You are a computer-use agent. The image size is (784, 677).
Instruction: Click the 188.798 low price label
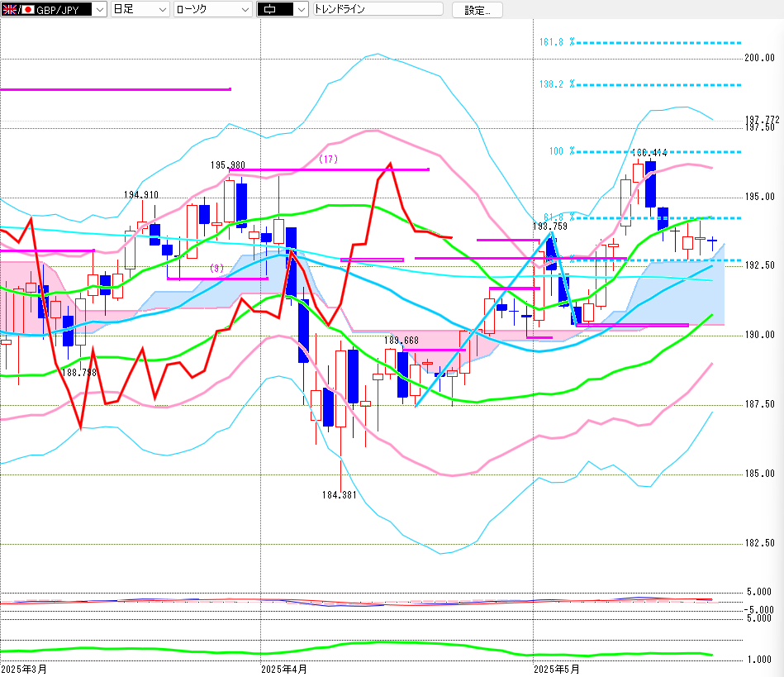(79, 373)
